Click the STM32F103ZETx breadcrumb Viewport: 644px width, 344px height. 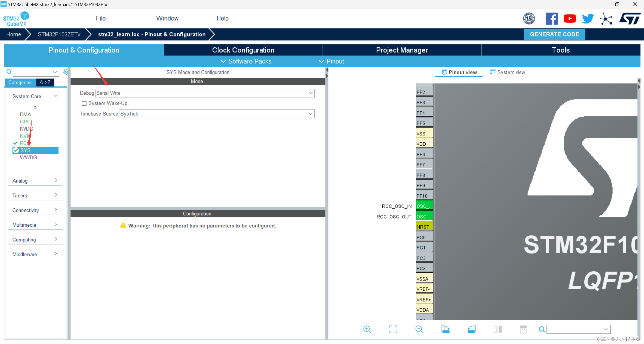point(59,34)
